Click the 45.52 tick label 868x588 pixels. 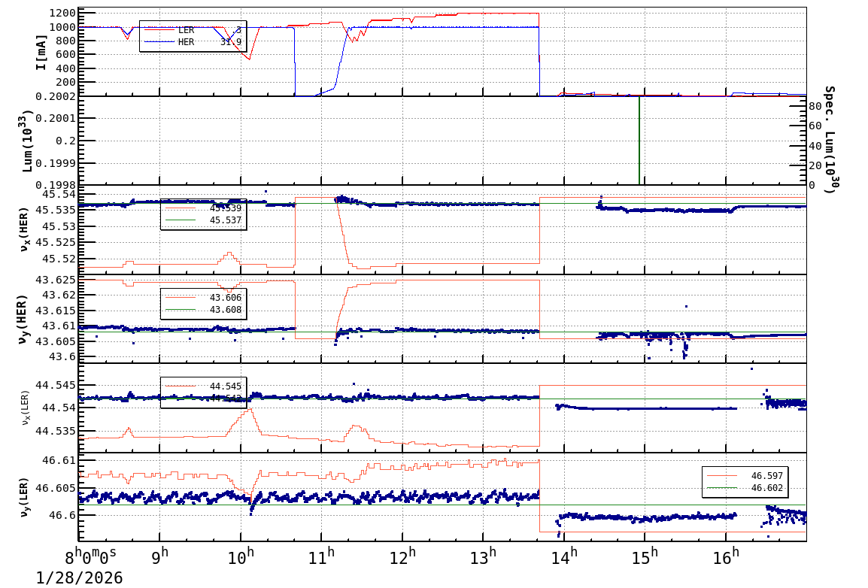coord(59,259)
